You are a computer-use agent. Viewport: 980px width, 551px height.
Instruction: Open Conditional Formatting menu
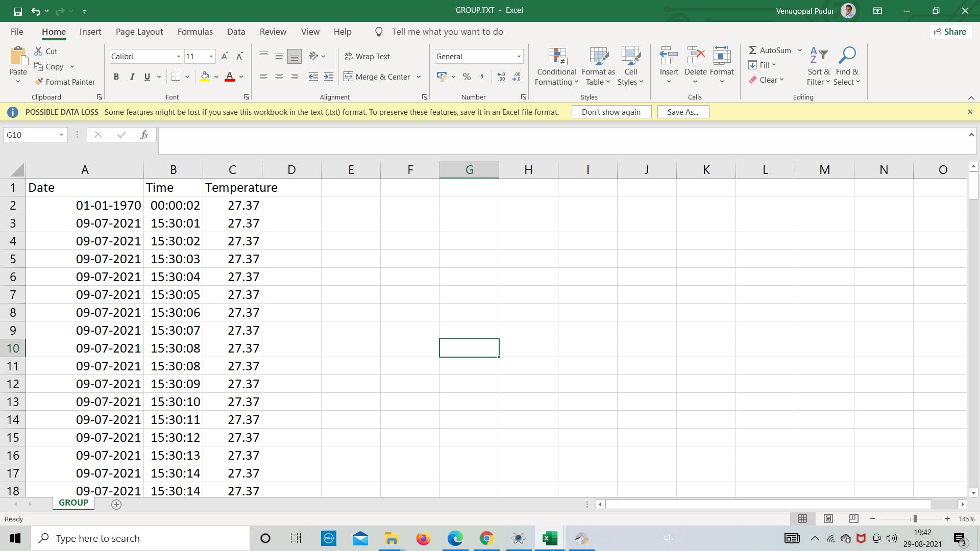tap(557, 66)
